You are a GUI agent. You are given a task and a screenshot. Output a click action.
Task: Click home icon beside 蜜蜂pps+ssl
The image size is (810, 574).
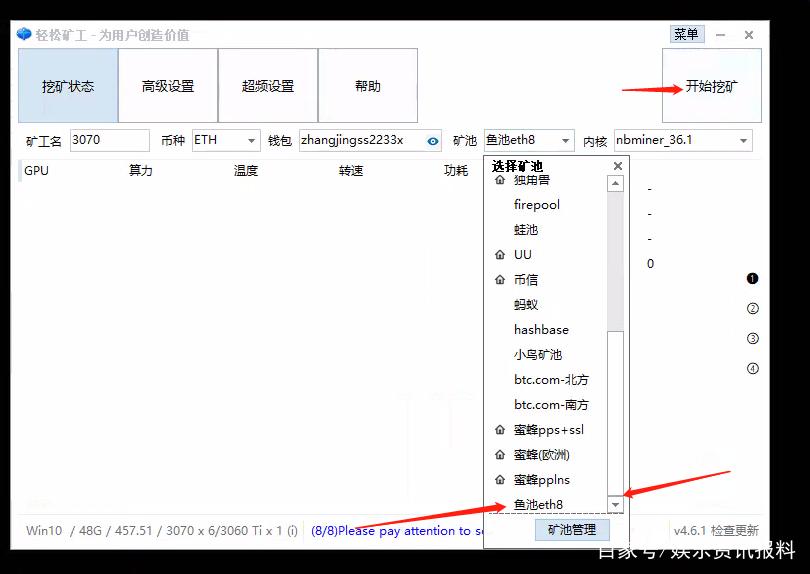click(x=500, y=429)
